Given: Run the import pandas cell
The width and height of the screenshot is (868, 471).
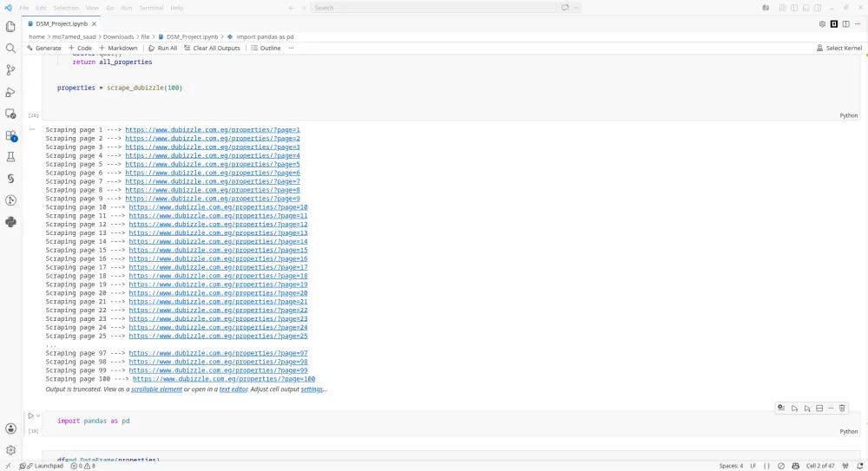Looking at the screenshot, I should tap(31, 415).
